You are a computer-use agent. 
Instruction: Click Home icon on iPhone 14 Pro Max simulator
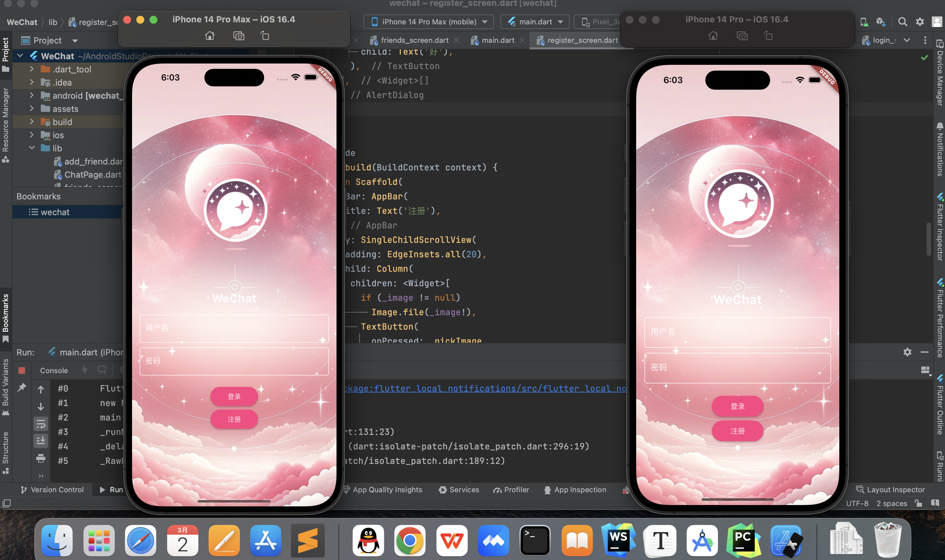[x=209, y=36]
